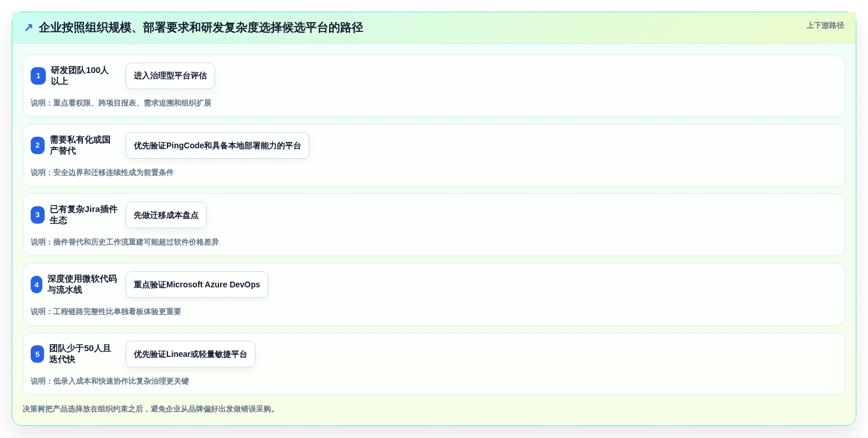Click step number badge 2
The height and width of the screenshot is (438, 868).
(38, 145)
